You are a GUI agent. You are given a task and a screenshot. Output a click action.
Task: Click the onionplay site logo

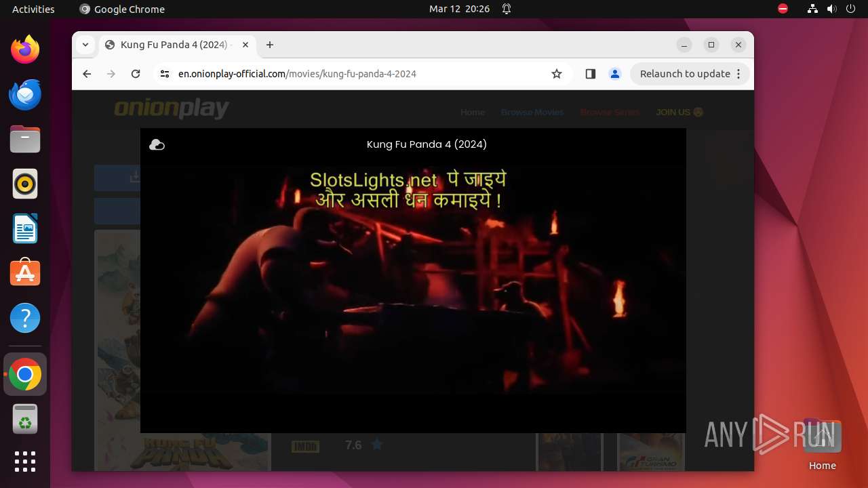click(x=172, y=108)
